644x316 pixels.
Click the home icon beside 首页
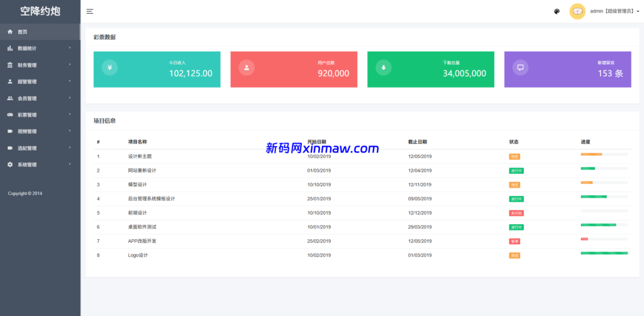10,31
